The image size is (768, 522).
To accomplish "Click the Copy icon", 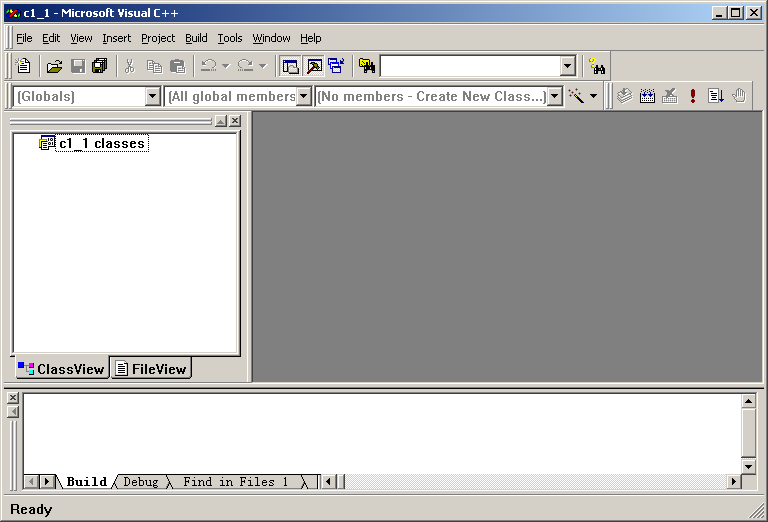I will 154,66.
